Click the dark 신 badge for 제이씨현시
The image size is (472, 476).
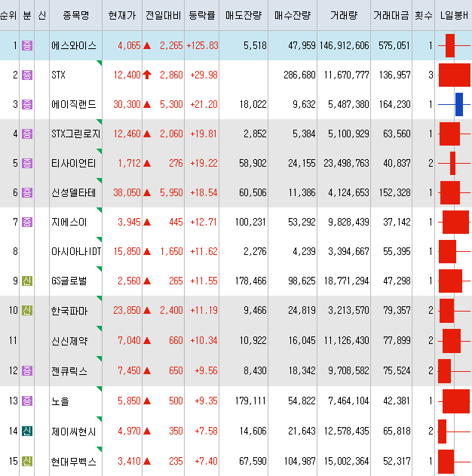[x=27, y=431]
